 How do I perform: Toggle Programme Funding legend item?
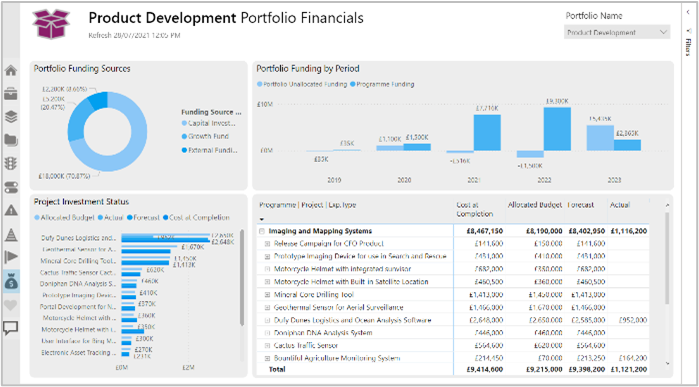tap(382, 84)
